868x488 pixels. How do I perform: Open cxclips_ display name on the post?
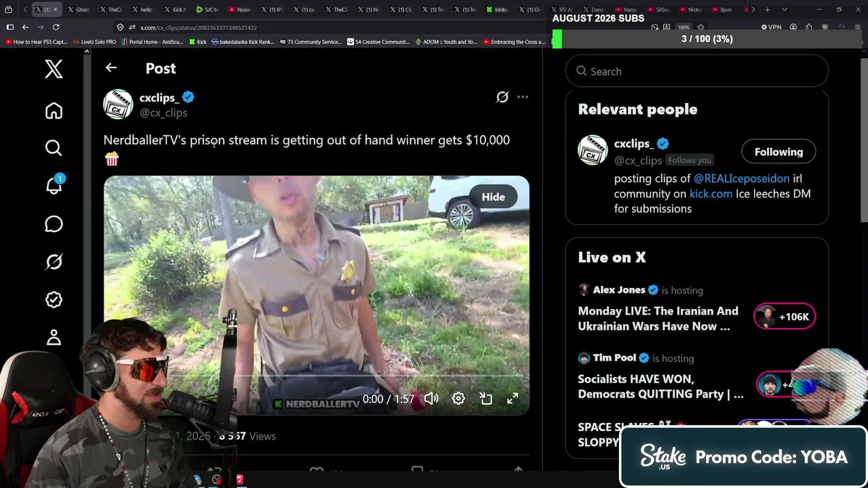[x=159, y=98]
